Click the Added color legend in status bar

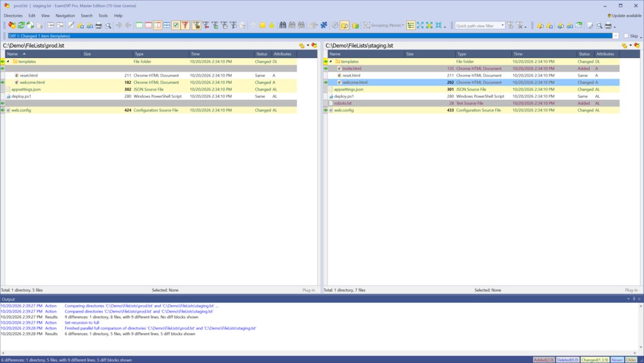tap(544, 360)
